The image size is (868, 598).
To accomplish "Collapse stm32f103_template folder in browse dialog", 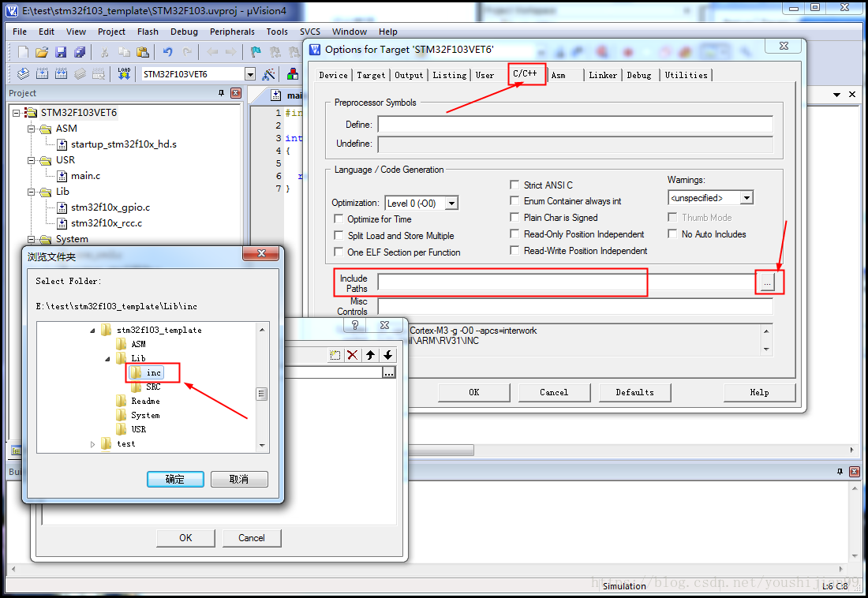I will [92, 330].
